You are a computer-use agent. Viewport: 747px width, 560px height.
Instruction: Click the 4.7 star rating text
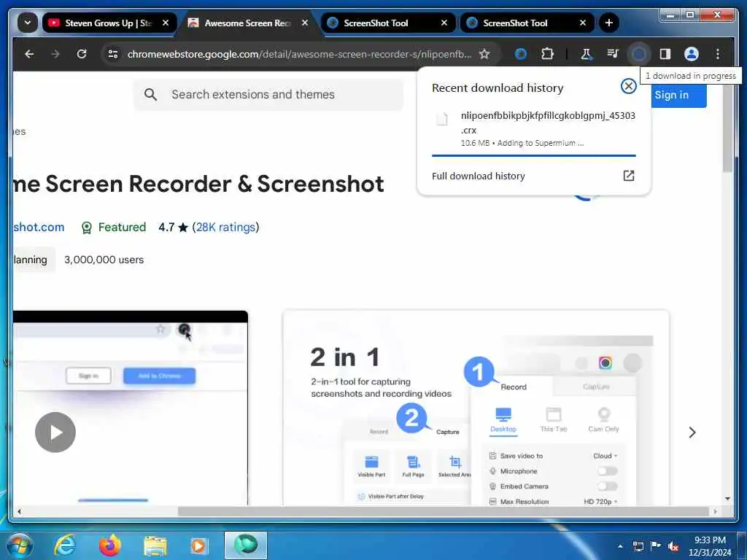coord(173,227)
